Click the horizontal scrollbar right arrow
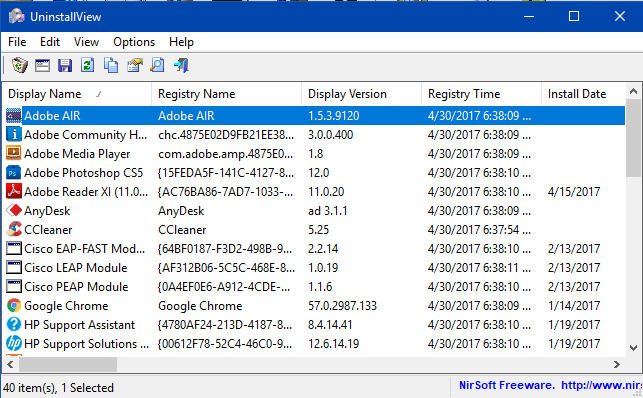Image resolution: width=643 pixels, height=398 pixels. pyautogui.click(x=616, y=364)
